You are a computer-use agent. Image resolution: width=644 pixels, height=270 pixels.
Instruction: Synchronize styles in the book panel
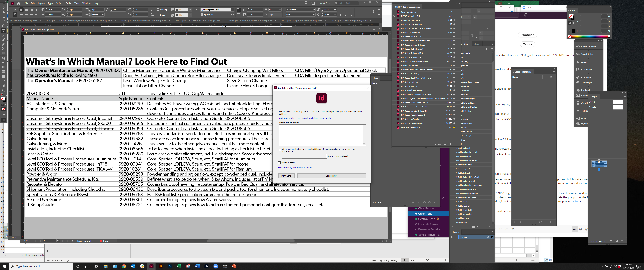click(x=435, y=144)
